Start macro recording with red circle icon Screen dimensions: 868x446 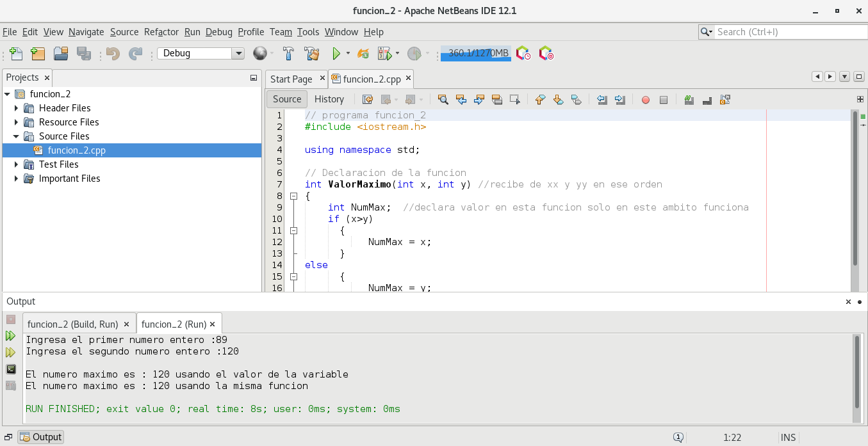click(646, 99)
